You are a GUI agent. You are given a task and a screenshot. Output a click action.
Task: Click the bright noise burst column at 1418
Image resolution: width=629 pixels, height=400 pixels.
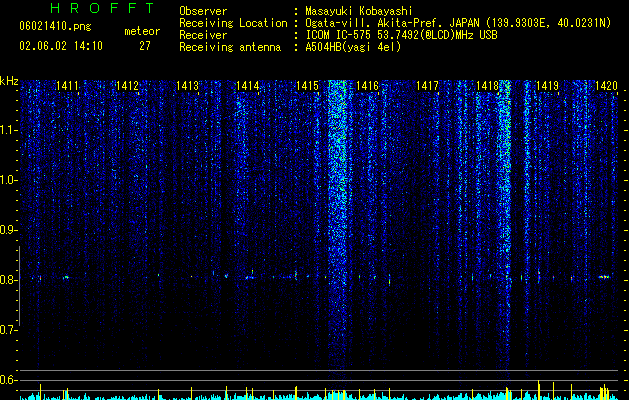pos(504,225)
